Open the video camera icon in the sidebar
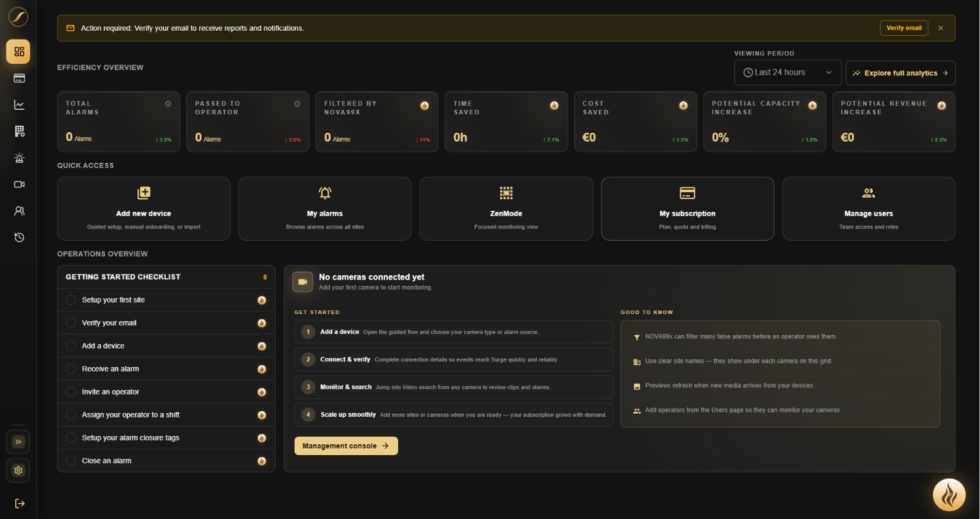The width and height of the screenshot is (980, 519). [19, 184]
